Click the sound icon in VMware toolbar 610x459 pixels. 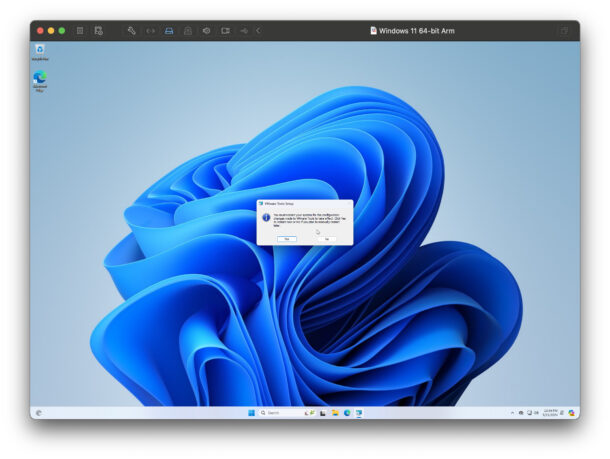coord(206,31)
